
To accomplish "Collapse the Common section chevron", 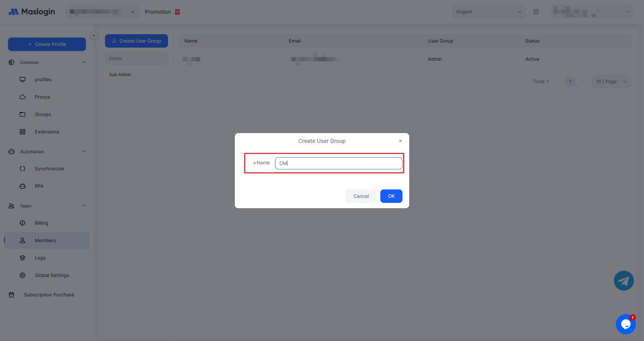I will click(84, 62).
